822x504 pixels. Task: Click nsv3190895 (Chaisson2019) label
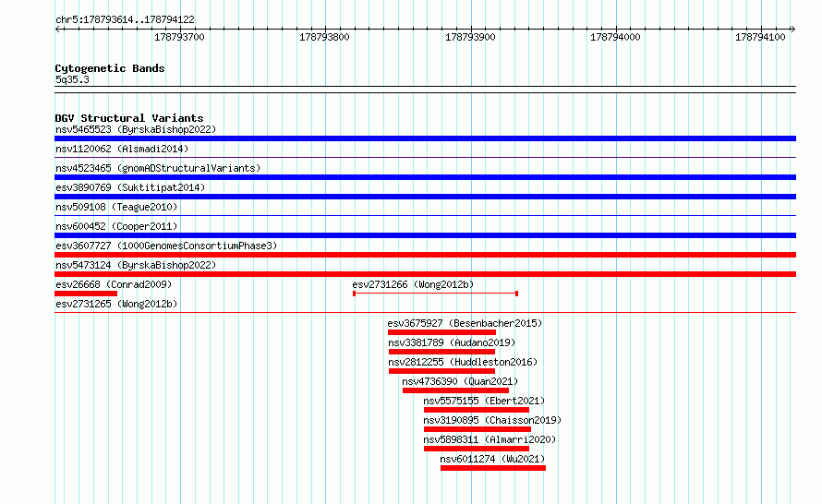(493, 420)
